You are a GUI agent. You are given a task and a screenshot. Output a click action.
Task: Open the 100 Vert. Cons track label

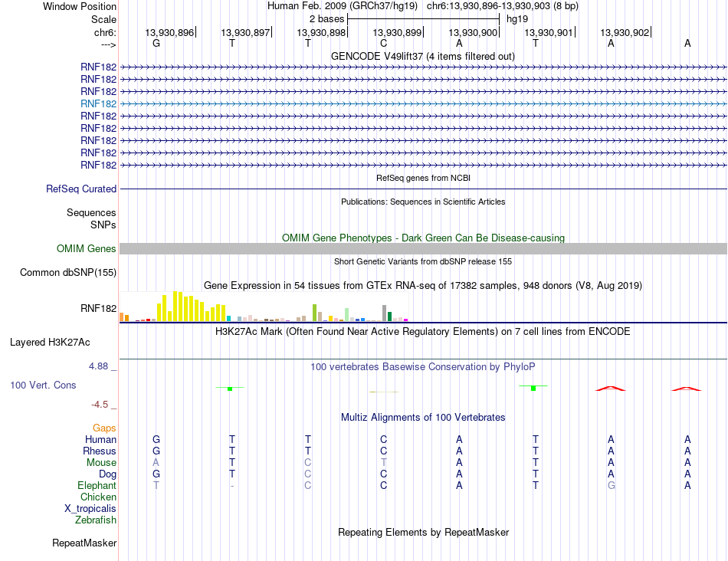(x=43, y=385)
